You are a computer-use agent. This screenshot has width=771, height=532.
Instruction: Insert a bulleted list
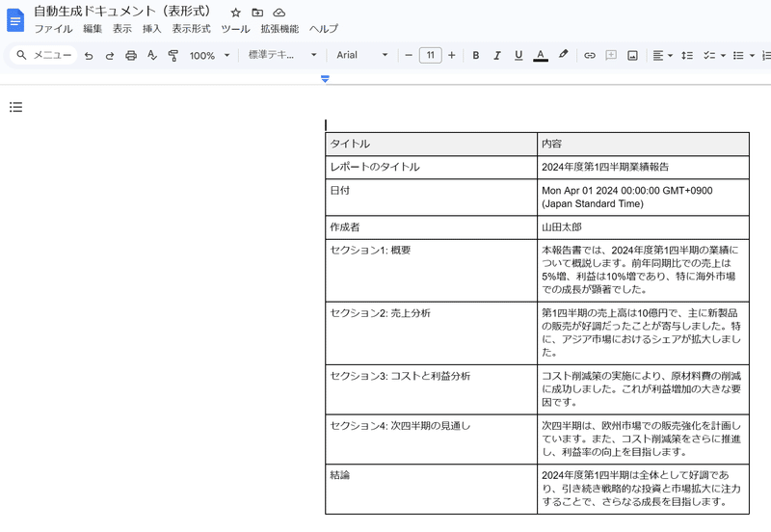(x=738, y=55)
